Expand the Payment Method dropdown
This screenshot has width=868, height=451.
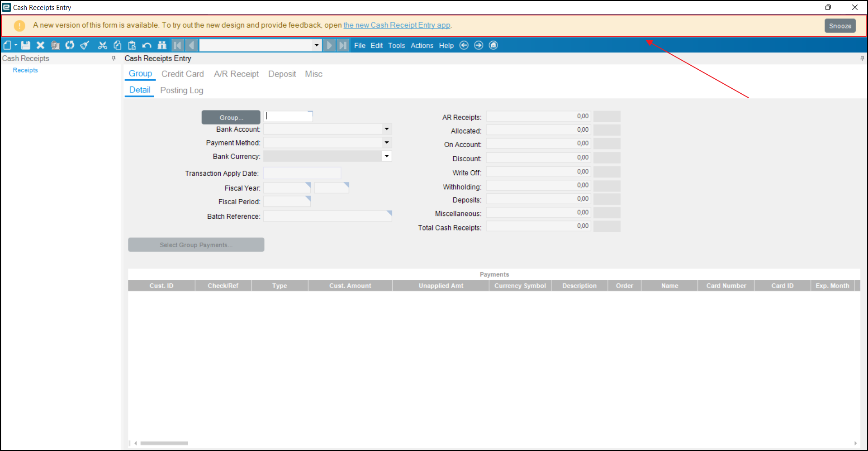[387, 143]
